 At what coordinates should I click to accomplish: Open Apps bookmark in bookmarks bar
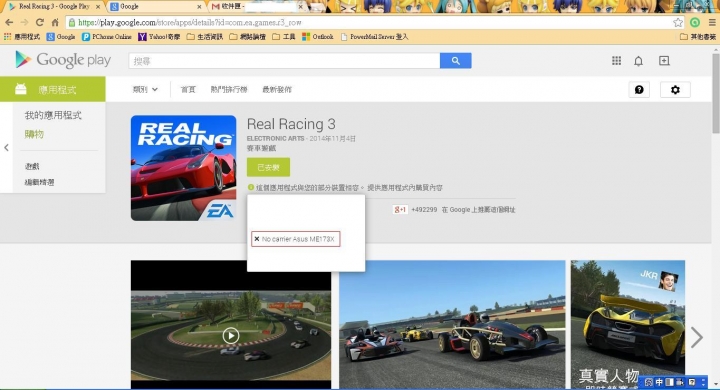click(22, 37)
